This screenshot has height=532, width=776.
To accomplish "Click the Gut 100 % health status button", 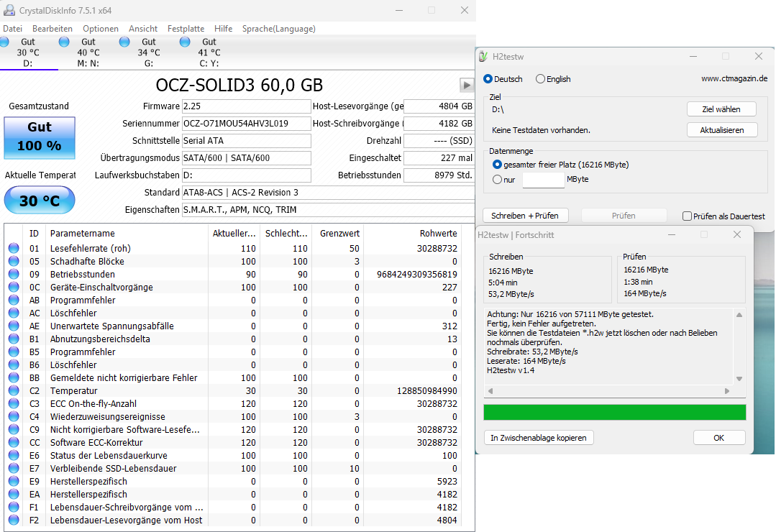I will click(40, 137).
